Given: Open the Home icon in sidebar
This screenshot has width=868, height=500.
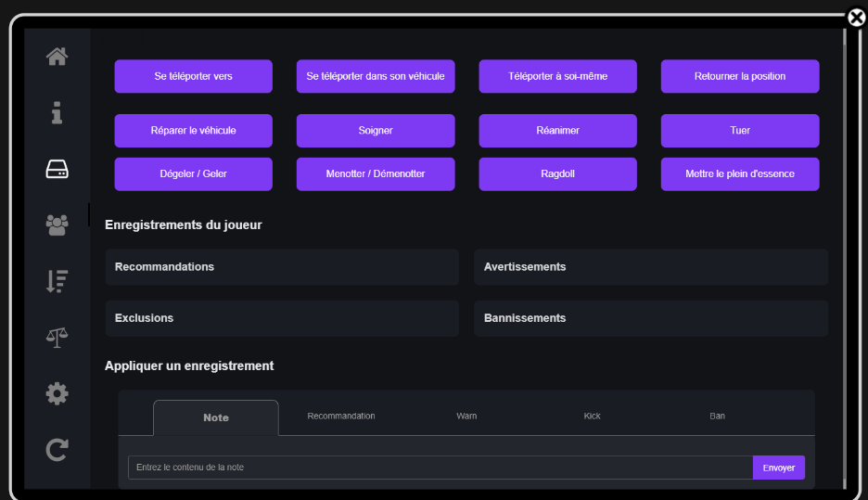Looking at the screenshot, I should point(57,57).
